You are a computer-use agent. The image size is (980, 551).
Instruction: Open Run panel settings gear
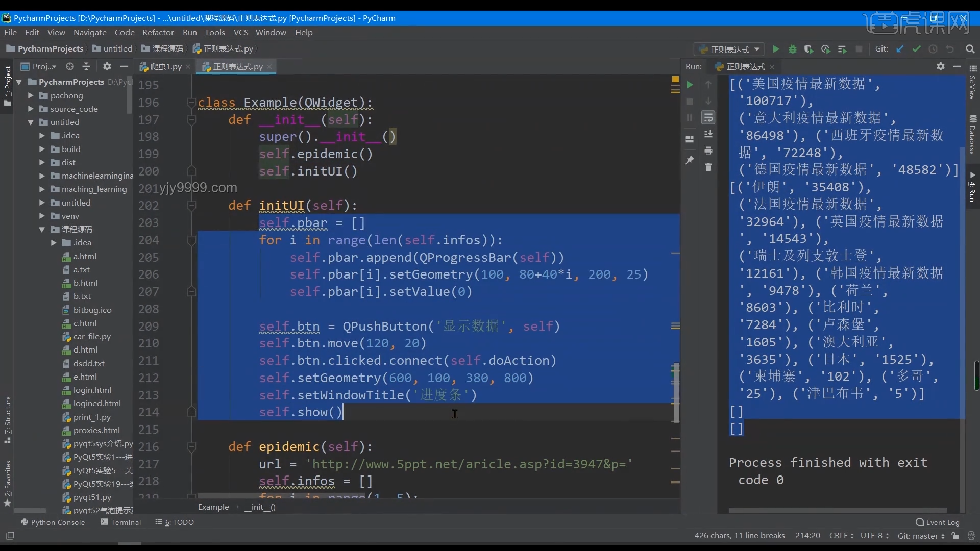click(x=941, y=66)
